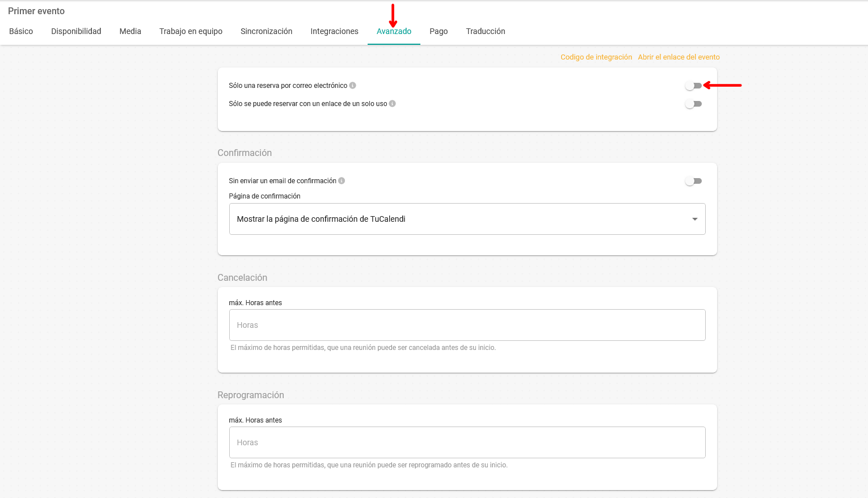Open info icon beside 'Sin enviar un email de confirmación'
This screenshot has width=868, height=498.
tap(342, 181)
